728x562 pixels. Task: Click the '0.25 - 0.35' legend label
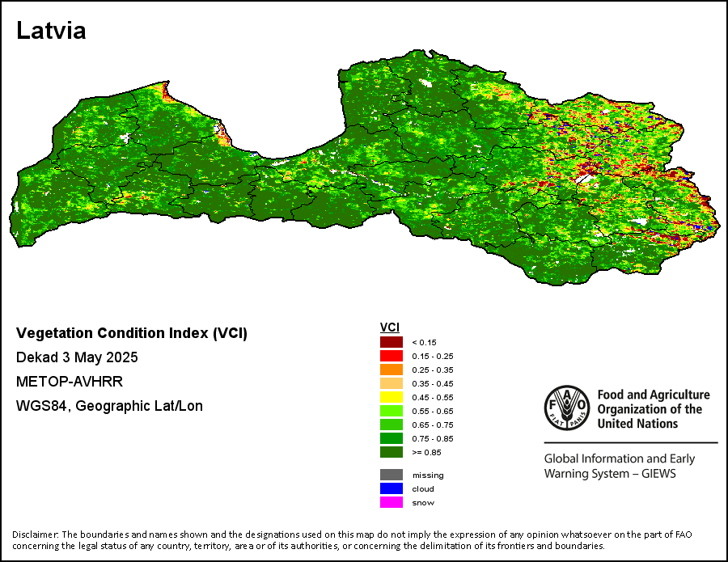click(433, 370)
